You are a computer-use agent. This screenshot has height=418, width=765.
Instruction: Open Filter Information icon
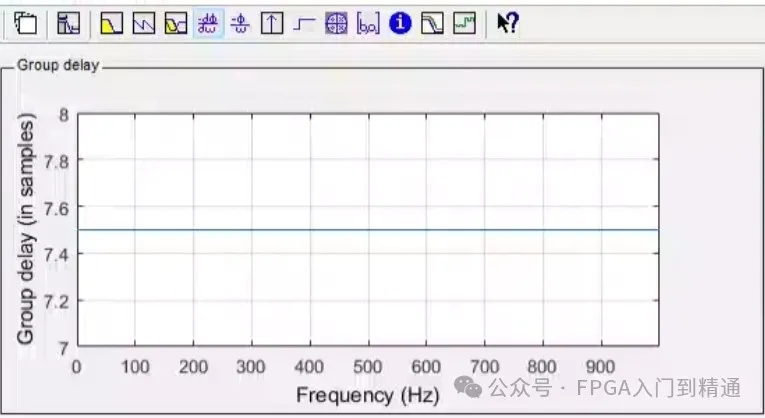coord(400,23)
